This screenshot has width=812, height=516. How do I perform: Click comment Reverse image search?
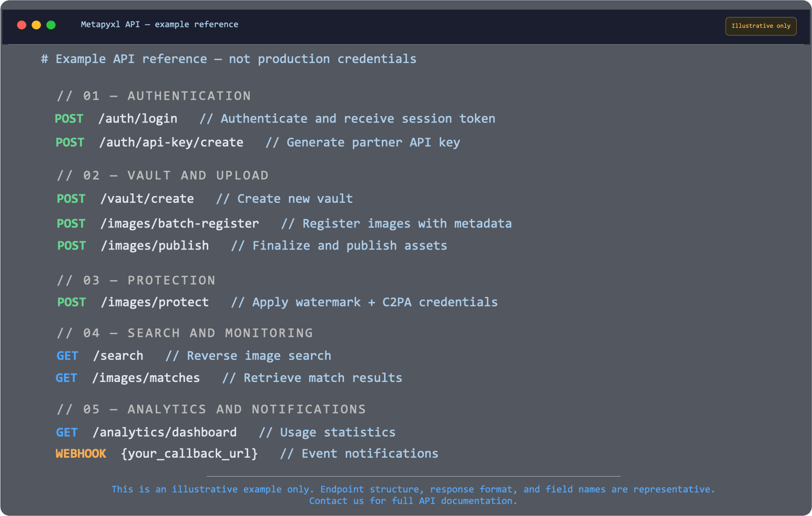point(249,356)
